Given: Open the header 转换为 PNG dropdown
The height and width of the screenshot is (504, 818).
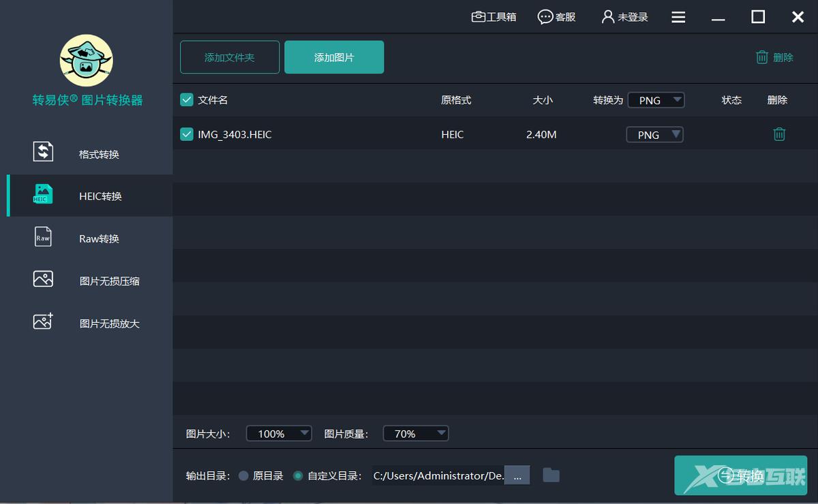Looking at the screenshot, I should 656,100.
